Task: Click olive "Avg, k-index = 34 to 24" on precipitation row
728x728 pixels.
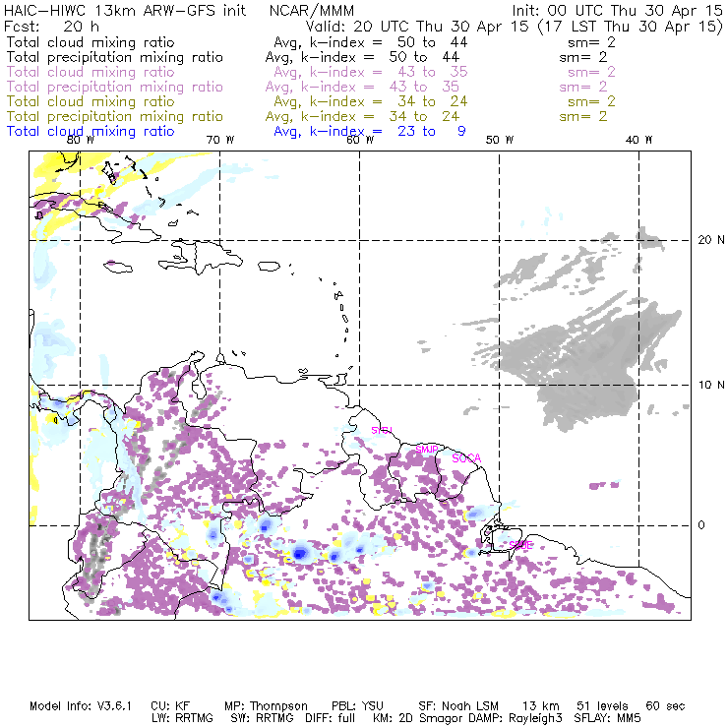Action: pos(362,116)
